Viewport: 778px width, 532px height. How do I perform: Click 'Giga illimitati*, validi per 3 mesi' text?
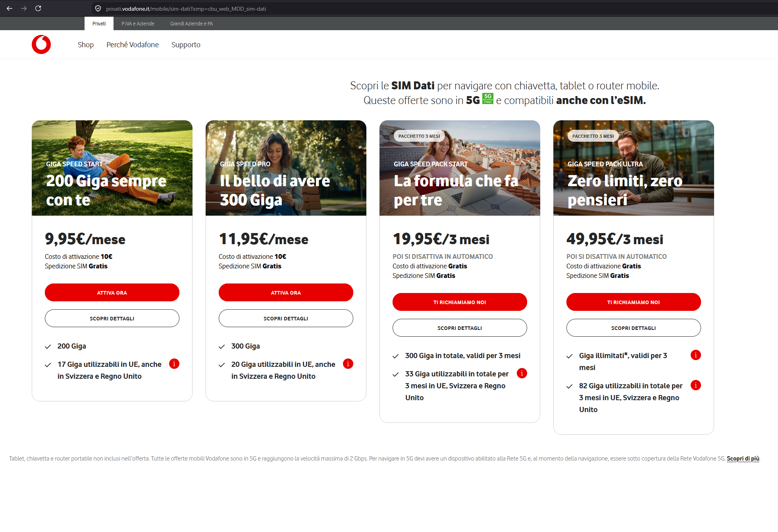click(623, 362)
